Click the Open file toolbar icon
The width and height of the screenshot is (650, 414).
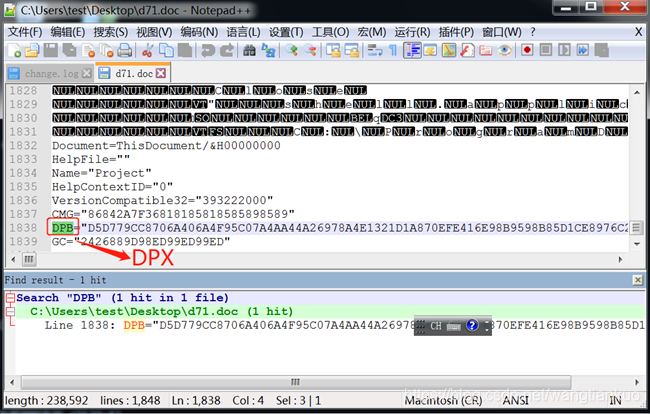tap(32, 51)
